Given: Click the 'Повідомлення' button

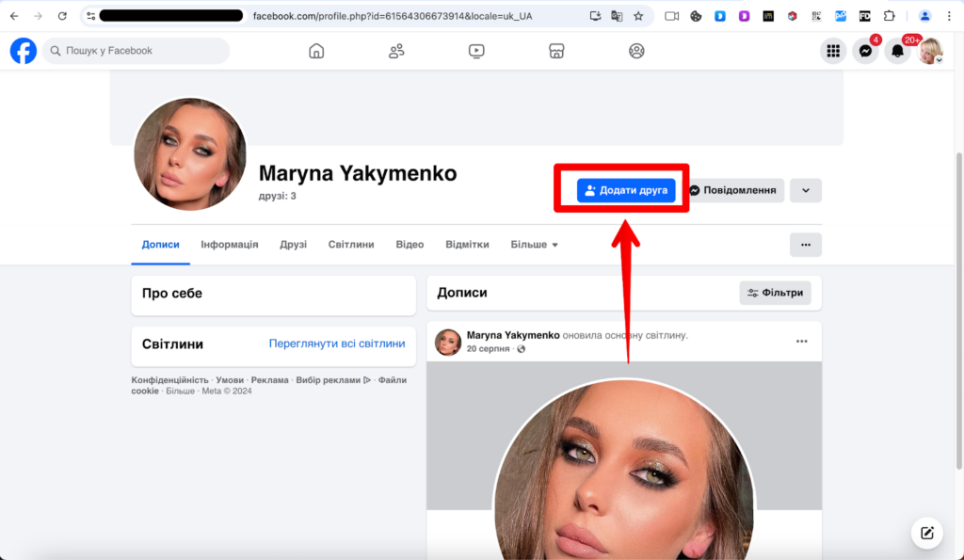Looking at the screenshot, I should [736, 189].
